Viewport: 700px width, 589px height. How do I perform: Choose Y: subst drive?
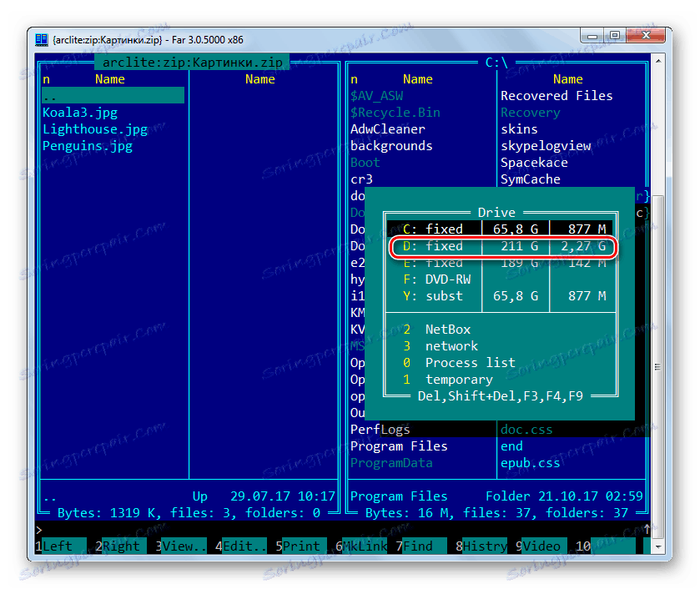[501, 296]
